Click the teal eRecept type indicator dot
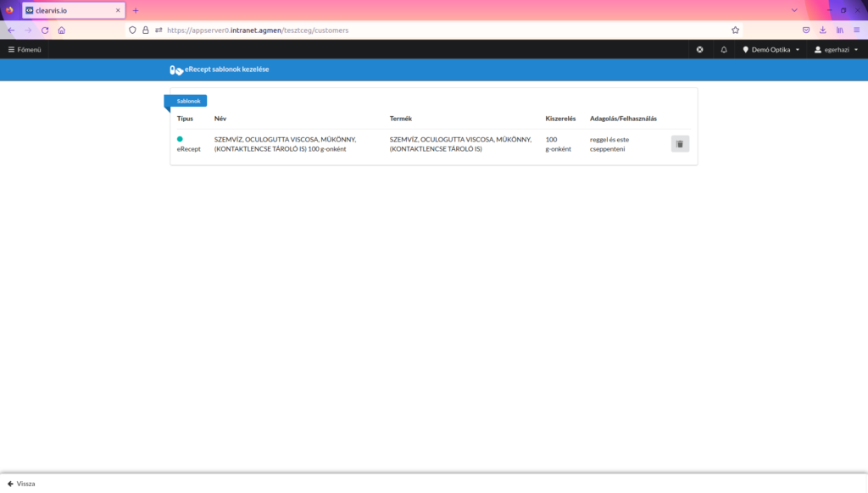Screen dimensions: 868x493 pyautogui.click(x=180, y=140)
